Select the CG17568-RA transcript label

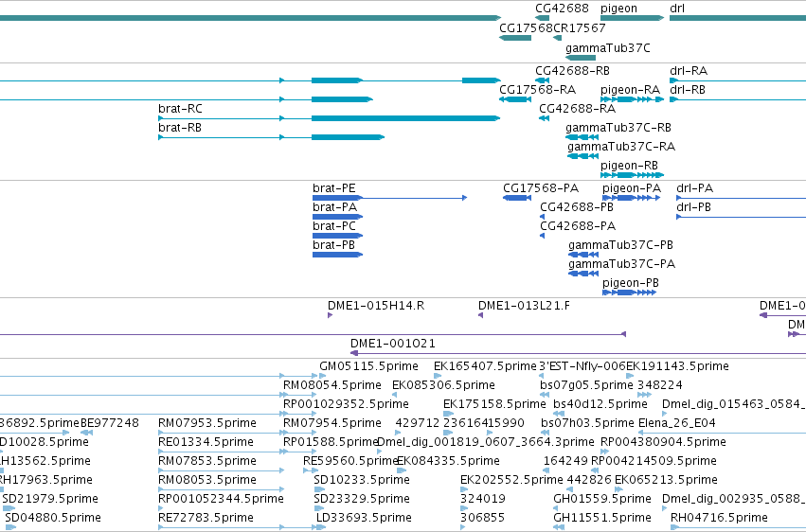[537, 90]
